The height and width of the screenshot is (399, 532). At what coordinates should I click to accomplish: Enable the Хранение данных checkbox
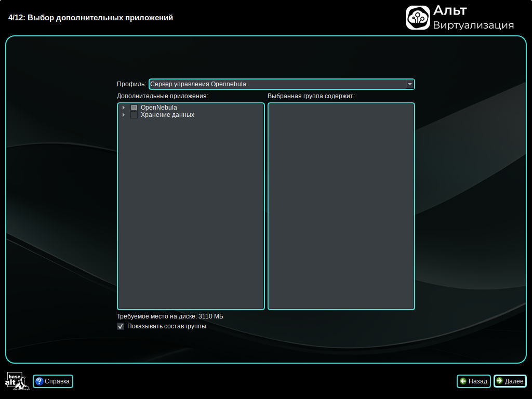[134, 115]
